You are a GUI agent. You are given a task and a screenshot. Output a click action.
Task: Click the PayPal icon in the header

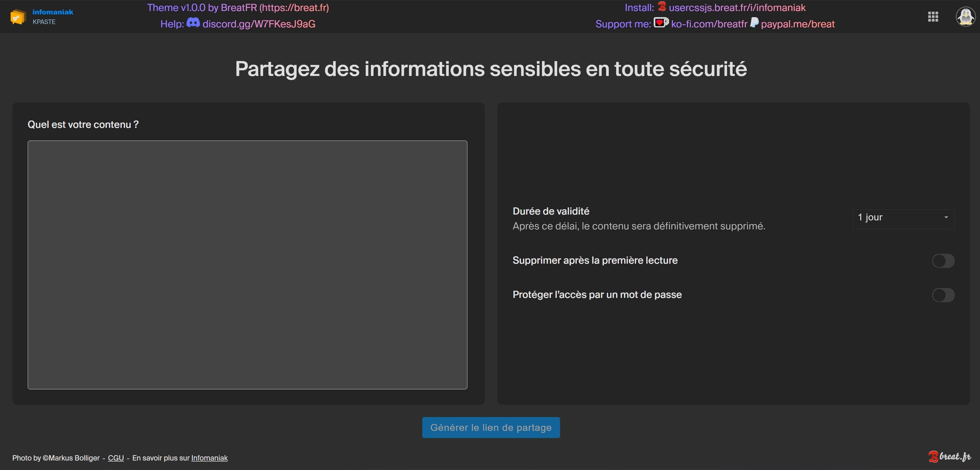(x=754, y=23)
